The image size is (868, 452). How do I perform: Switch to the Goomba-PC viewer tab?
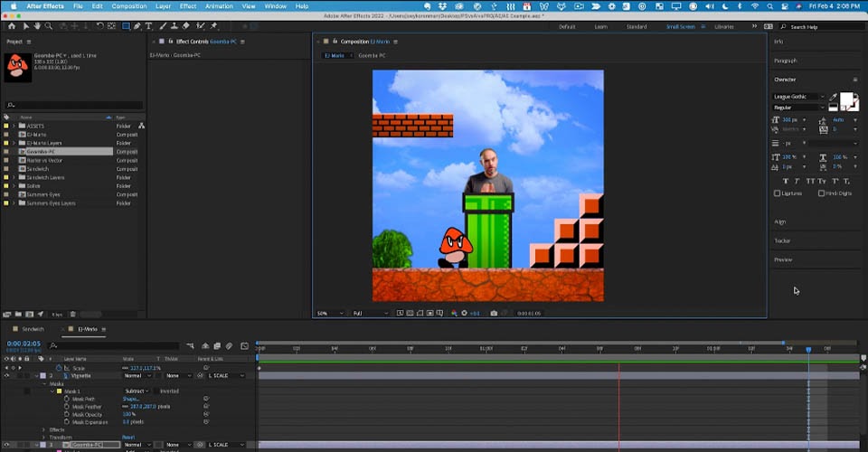point(372,56)
